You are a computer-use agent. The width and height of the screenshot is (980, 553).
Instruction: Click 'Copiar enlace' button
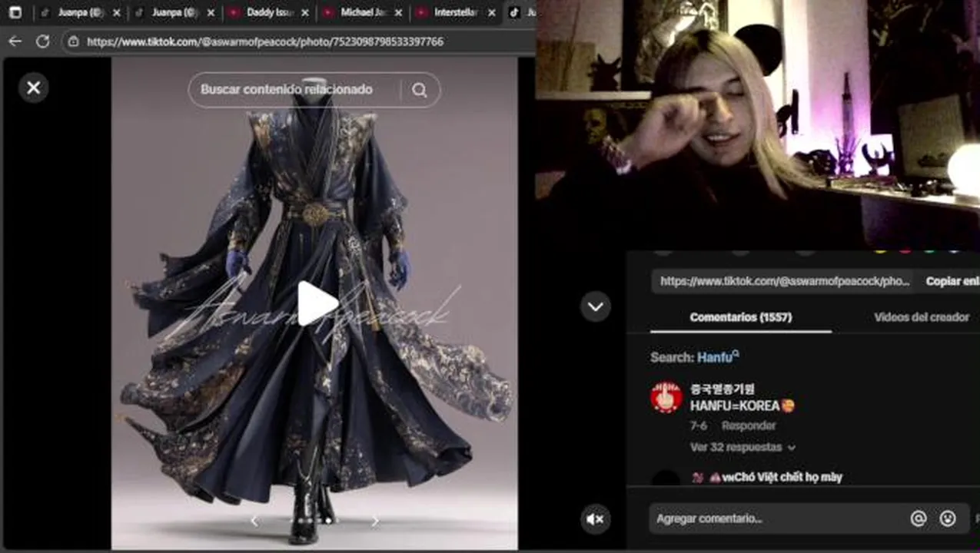click(x=952, y=281)
